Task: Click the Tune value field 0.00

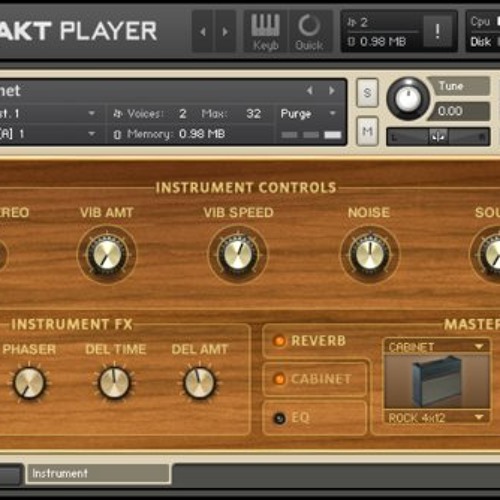Action: (x=459, y=111)
